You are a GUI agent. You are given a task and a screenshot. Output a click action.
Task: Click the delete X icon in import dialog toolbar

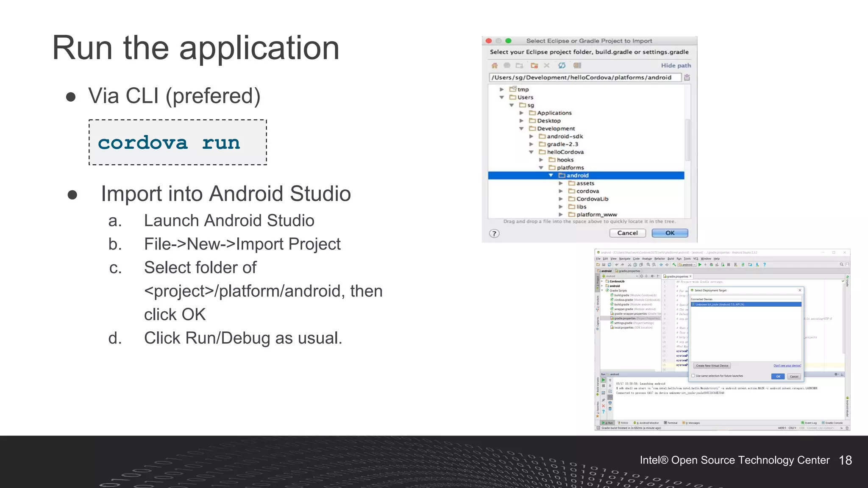coord(547,65)
